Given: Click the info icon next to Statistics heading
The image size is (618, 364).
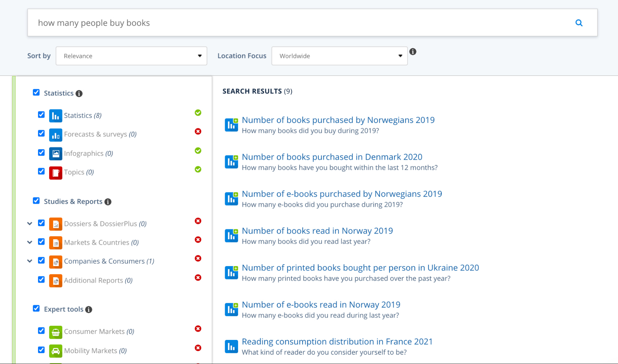Looking at the screenshot, I should tap(79, 93).
